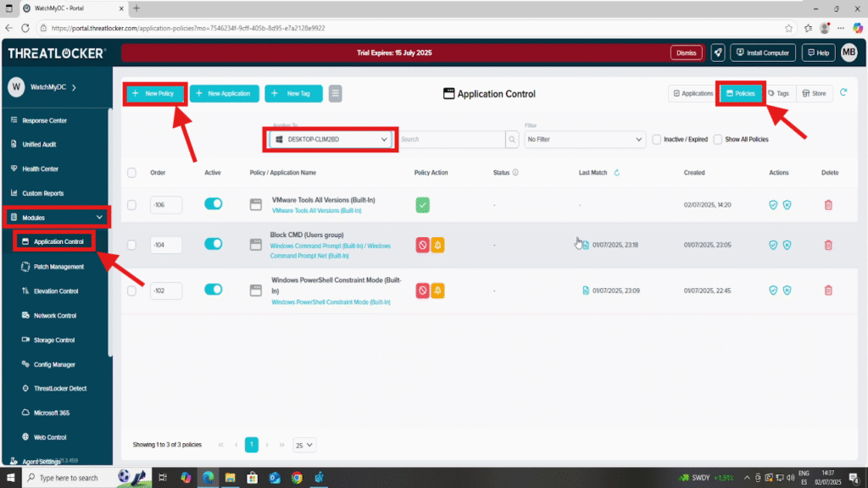
Task: Click the rocket icon in the header
Action: coord(718,53)
